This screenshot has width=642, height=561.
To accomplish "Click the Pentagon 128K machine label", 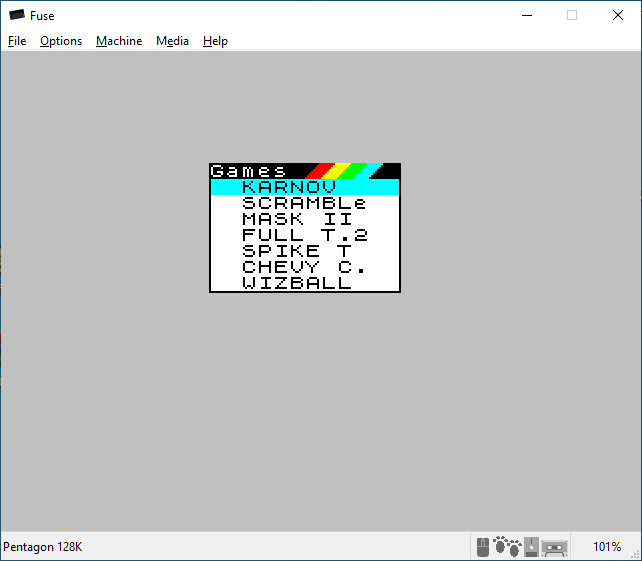I will click(x=43, y=547).
